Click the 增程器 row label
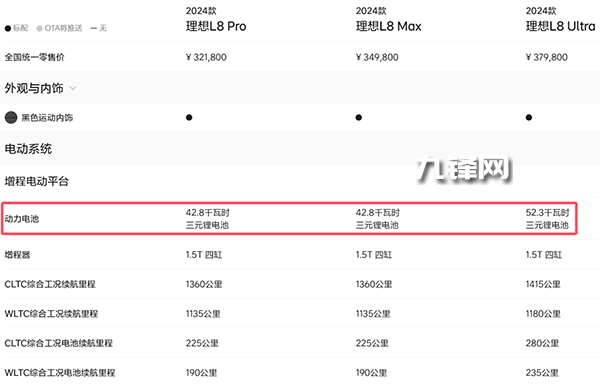The height and width of the screenshot is (384, 600). coord(17,255)
